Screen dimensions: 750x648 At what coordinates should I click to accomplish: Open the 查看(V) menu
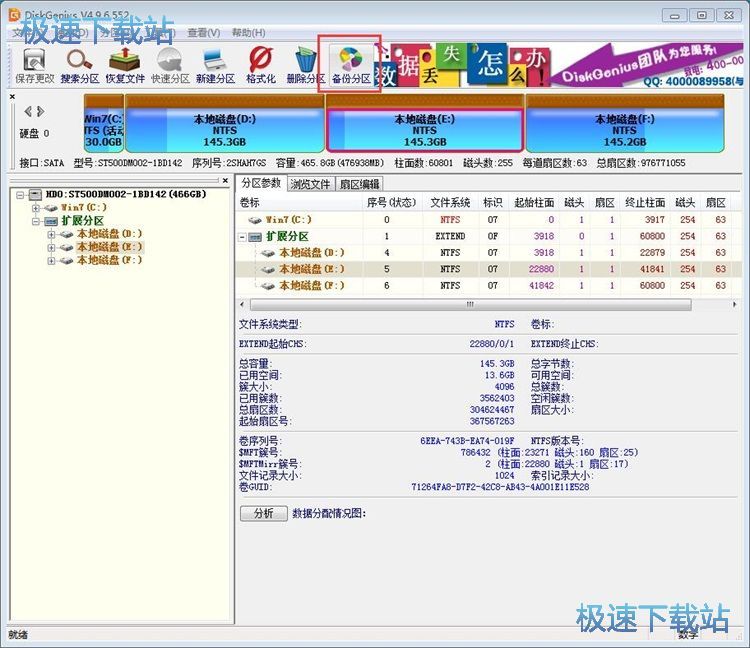point(203,33)
